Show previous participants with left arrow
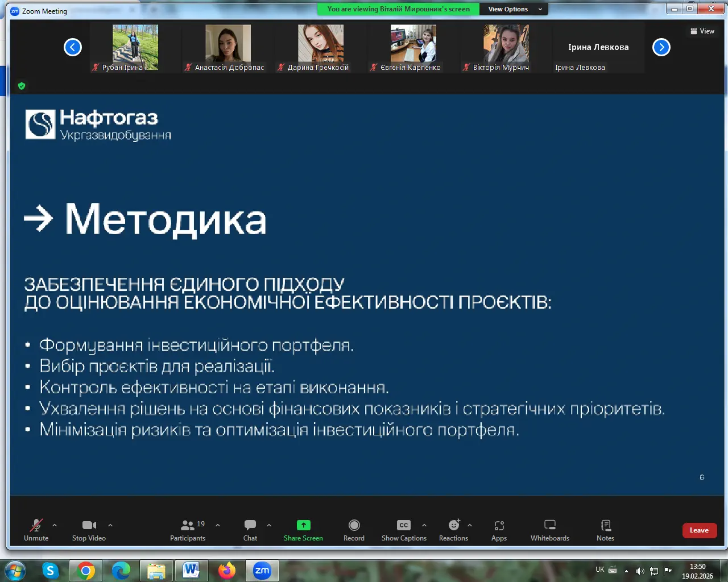The image size is (728, 582). 73,47
